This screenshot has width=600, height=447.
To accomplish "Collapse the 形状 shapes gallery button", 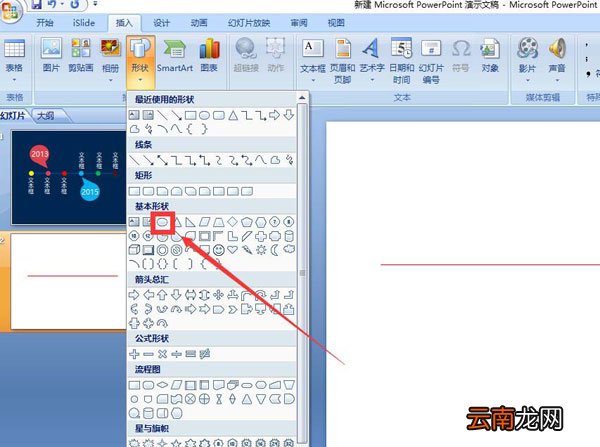I will pos(140,61).
